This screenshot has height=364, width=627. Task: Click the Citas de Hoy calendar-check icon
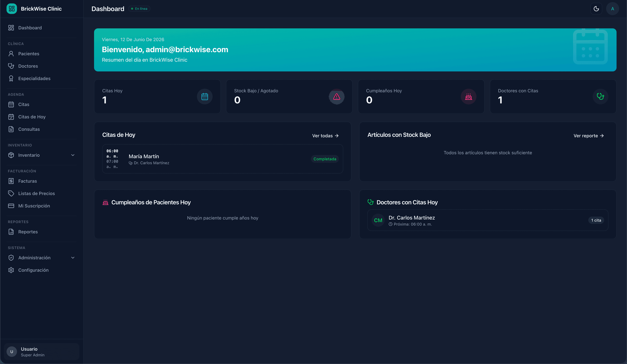coord(11,117)
